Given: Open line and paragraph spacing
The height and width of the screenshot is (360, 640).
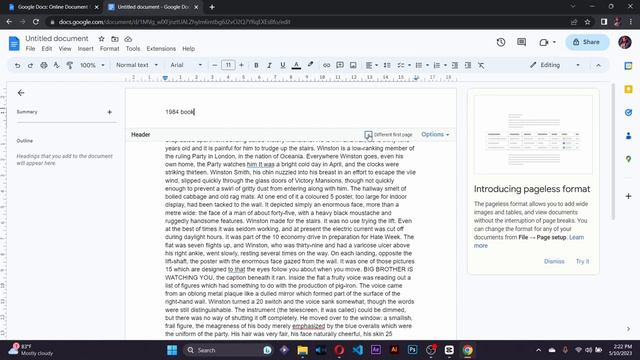Looking at the screenshot, I should pos(387,65).
